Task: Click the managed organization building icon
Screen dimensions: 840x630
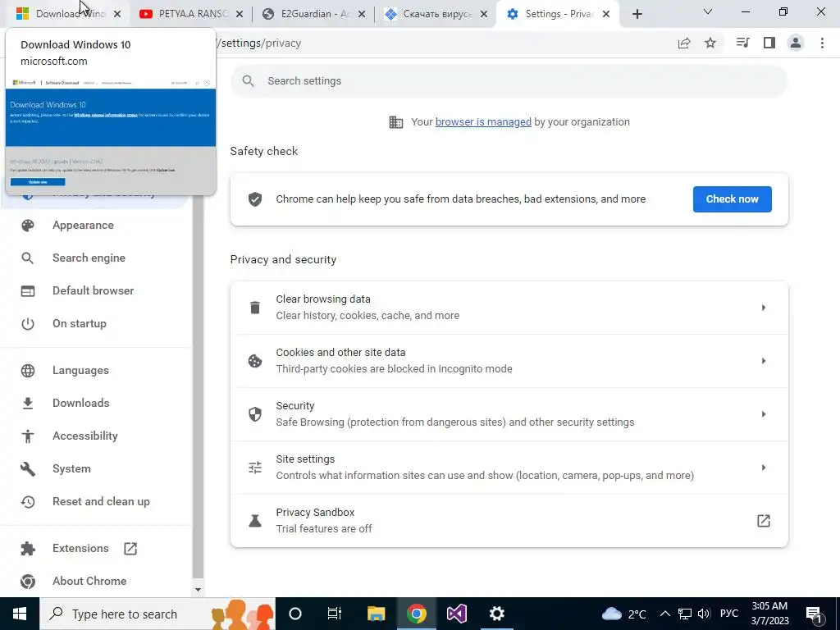Action: click(396, 122)
